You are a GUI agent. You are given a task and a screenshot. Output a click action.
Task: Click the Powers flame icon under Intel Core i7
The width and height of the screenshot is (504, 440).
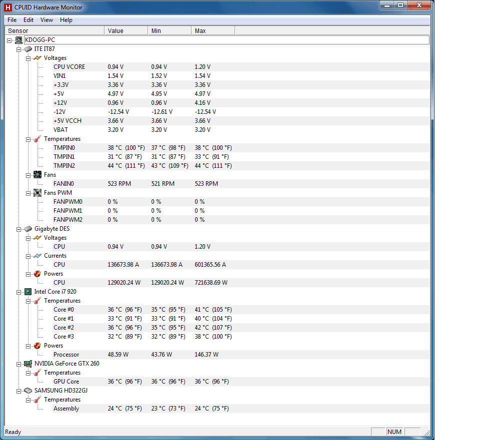[x=37, y=346]
